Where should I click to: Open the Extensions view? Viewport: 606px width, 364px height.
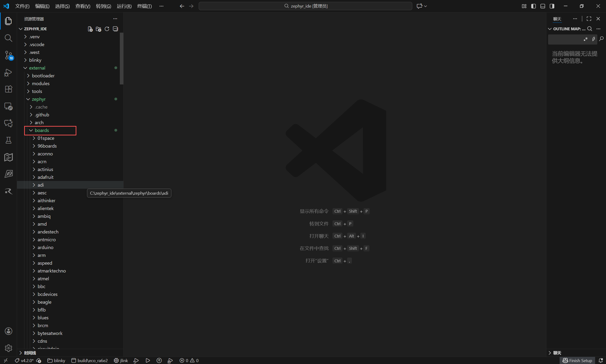[8, 89]
